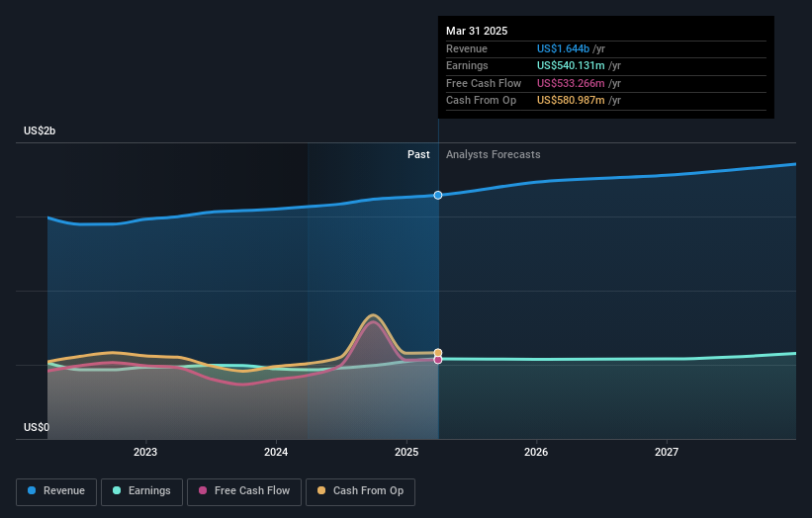Screen dimensions: 812x518
Task: Toggle the Revenue legend series
Action: pyautogui.click(x=56, y=491)
